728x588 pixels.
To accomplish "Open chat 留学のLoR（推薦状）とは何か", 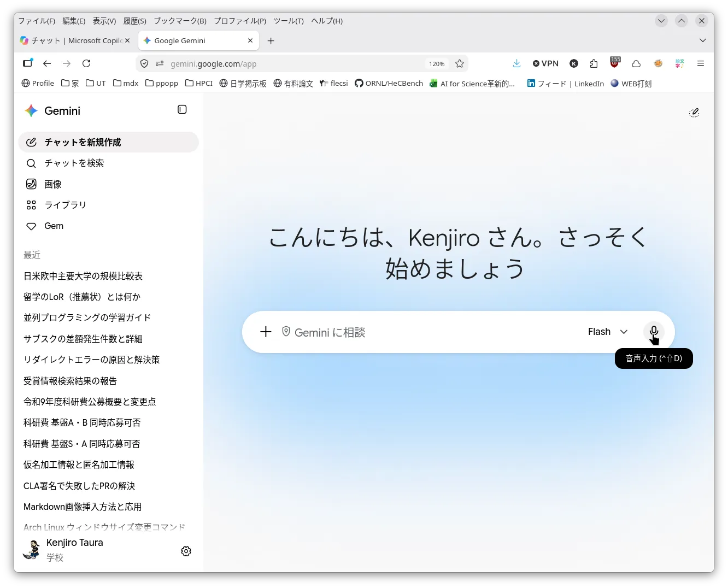I will coord(82,297).
